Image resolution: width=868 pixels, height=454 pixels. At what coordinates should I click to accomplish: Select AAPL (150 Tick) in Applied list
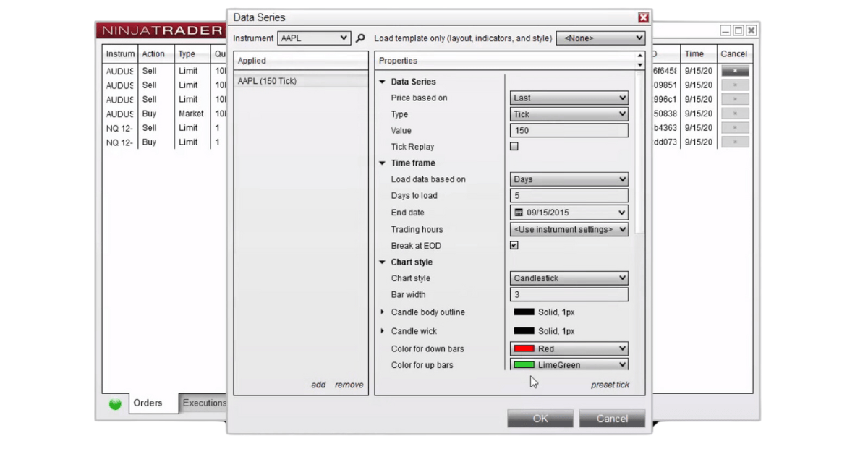301,81
